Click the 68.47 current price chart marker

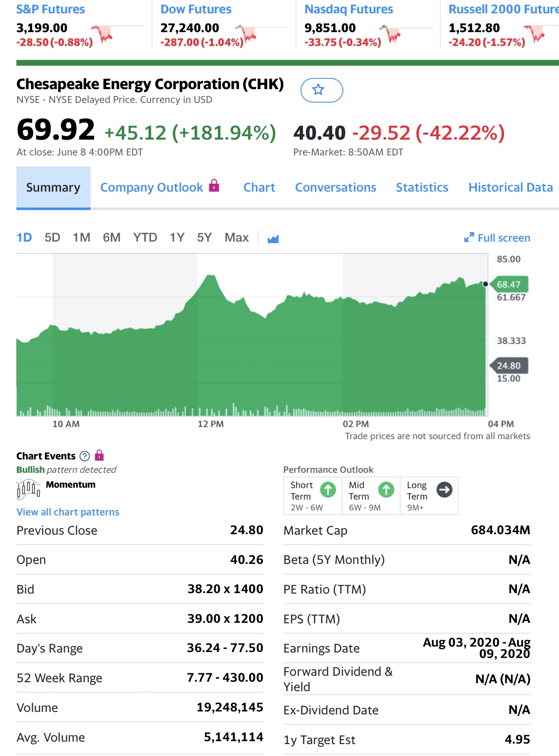point(508,284)
